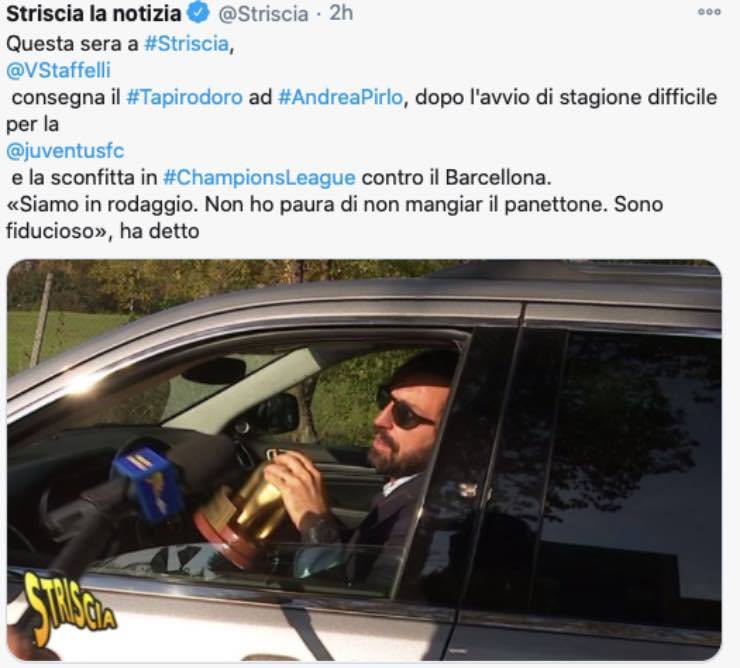Follow the #Striscia hashtag
Screen dimensions: 740x668
coord(186,44)
